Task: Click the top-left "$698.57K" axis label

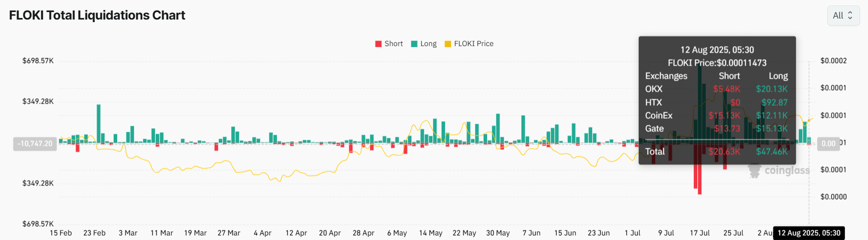Action: [38, 61]
